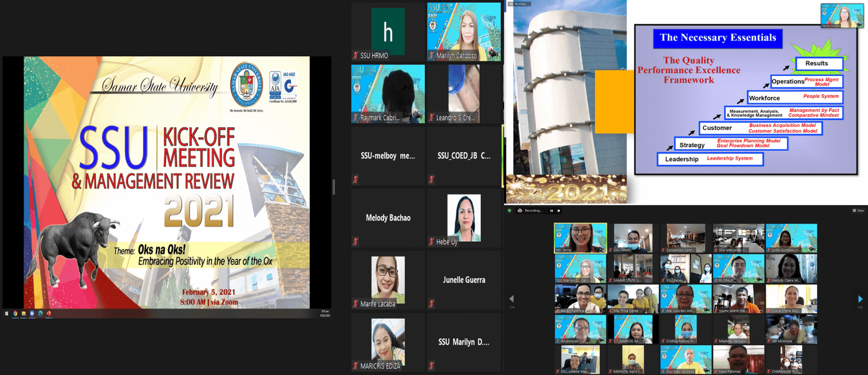This screenshot has width=868, height=375.
Task: Open File Explorer from the taskbar
Action: 23,313
